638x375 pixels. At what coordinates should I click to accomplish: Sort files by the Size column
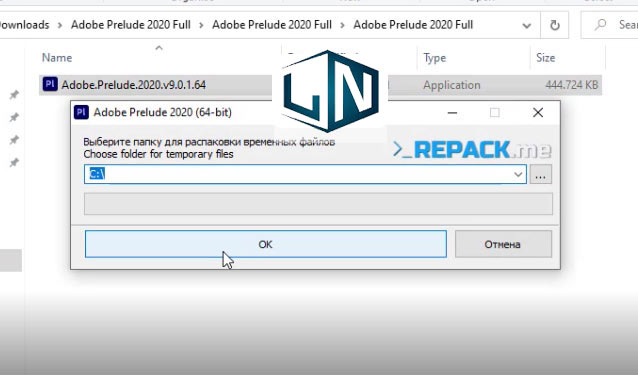(545, 58)
